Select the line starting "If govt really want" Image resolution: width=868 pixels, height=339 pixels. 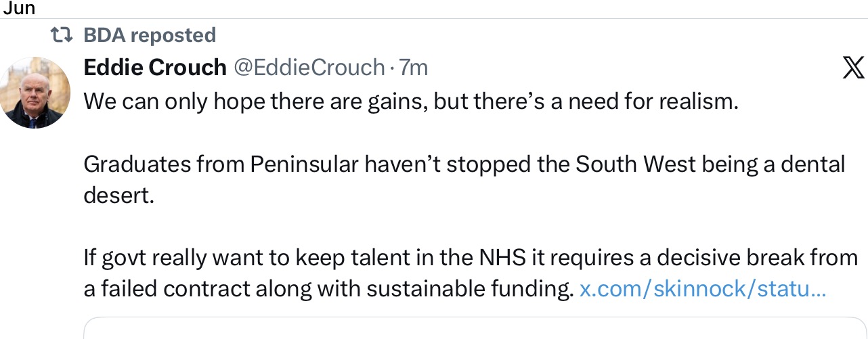click(x=471, y=258)
